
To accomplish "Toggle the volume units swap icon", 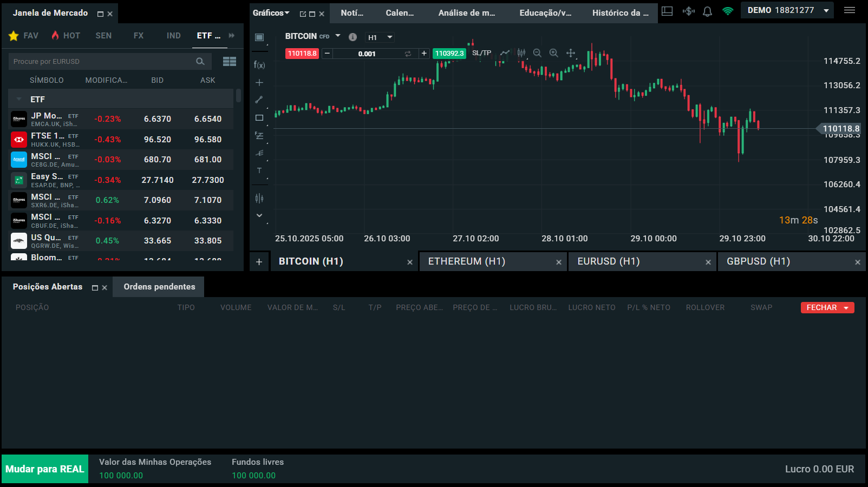I will point(408,54).
